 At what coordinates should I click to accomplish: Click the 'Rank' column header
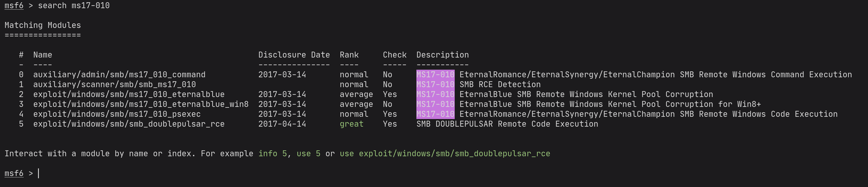pos(349,55)
